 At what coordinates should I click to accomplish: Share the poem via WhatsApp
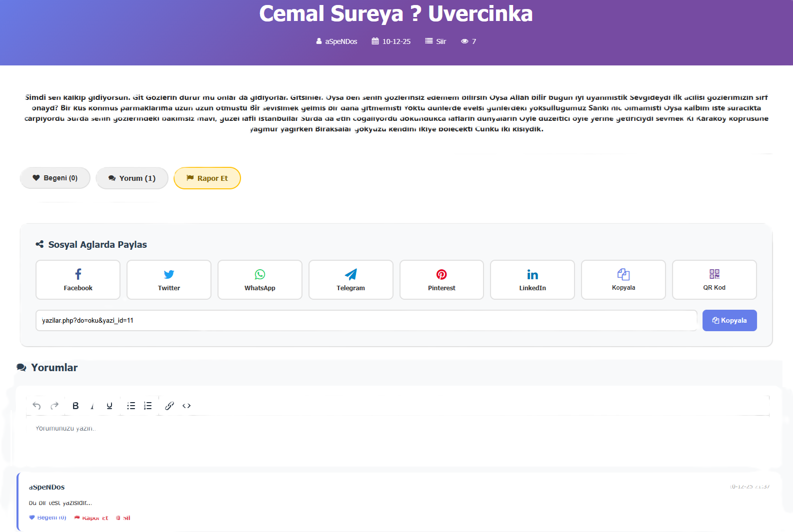pos(260,280)
